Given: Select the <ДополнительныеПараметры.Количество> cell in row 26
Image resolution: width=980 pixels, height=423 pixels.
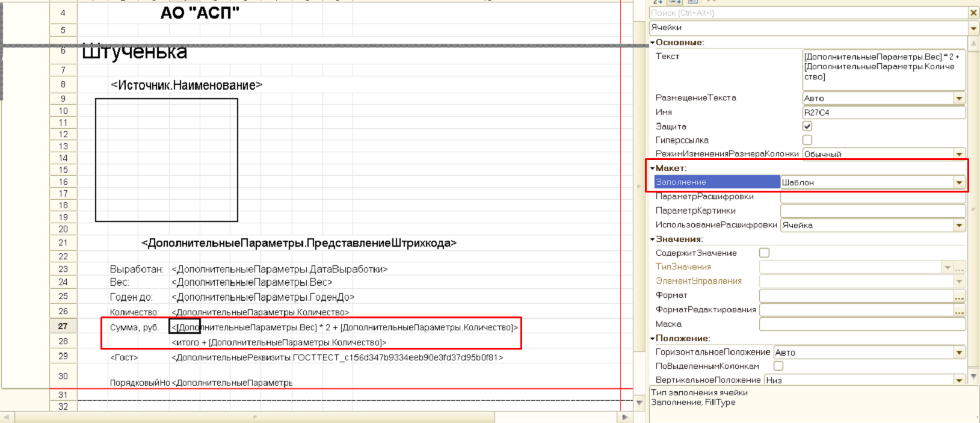Looking at the screenshot, I should tap(260, 312).
